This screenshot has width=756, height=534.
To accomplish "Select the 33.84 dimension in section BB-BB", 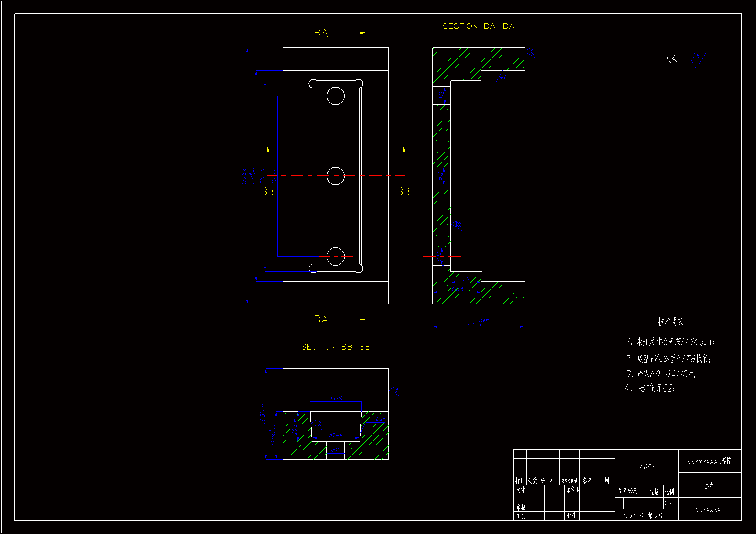I will click(336, 398).
